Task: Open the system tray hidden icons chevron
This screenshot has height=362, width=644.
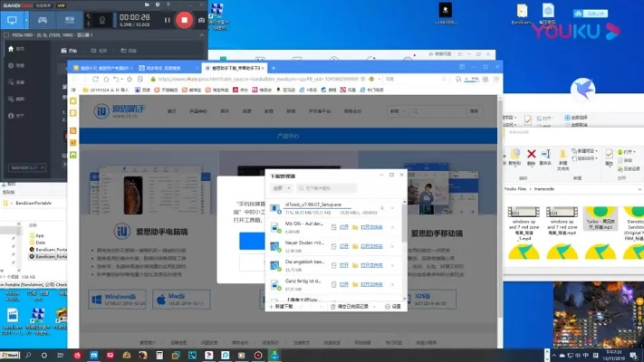Action: [x=554, y=356]
